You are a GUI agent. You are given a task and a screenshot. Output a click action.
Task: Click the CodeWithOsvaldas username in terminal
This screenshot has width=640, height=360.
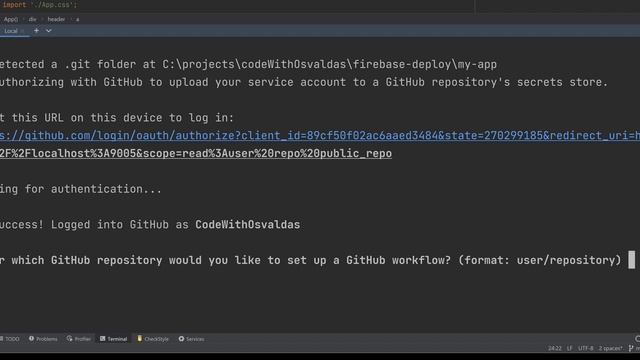(247, 224)
